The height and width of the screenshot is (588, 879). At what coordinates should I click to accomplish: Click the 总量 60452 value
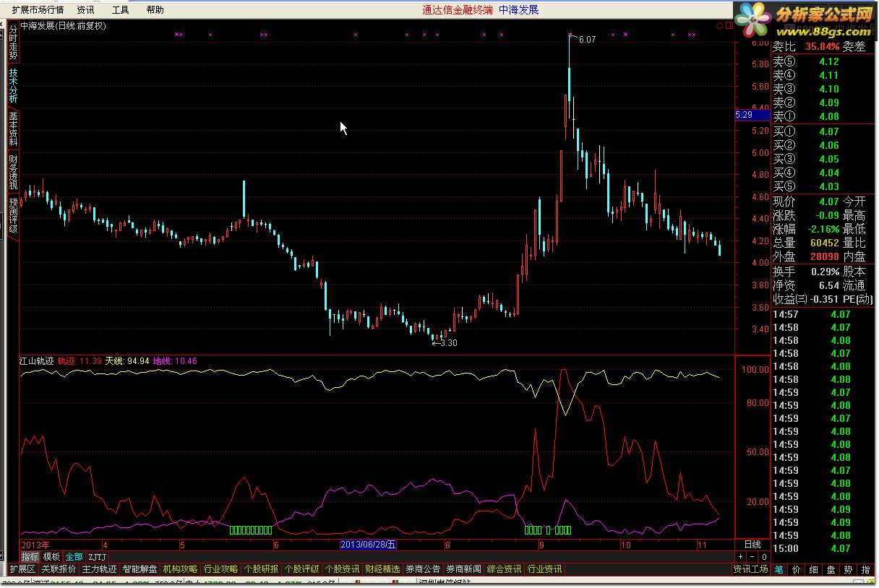pos(825,243)
